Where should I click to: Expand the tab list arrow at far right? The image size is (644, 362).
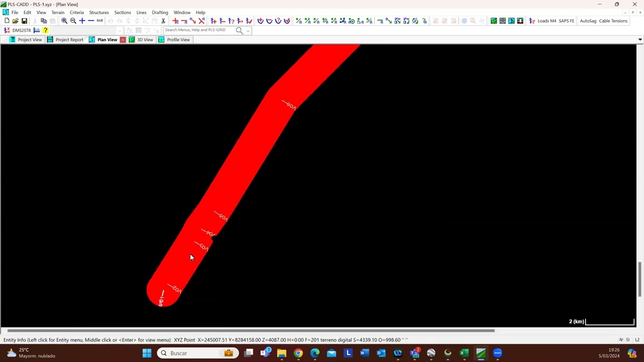[x=640, y=40]
